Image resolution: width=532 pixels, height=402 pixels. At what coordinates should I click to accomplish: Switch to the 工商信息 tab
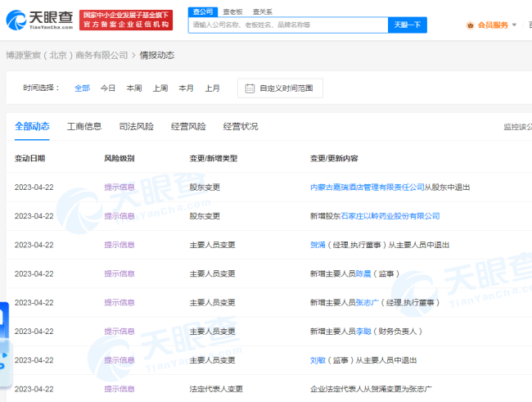[84, 127]
